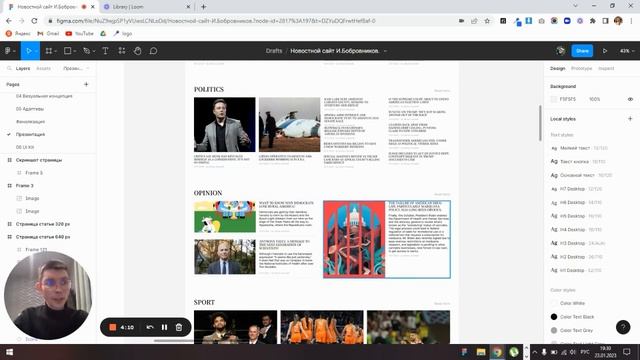Open the browser side panel icon

605,21
